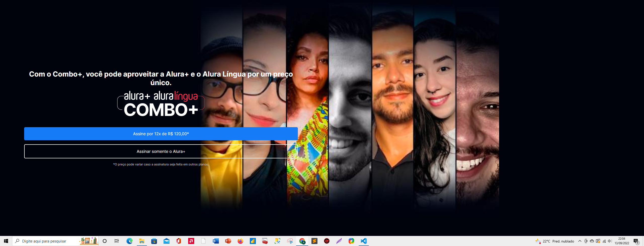This screenshot has height=246, width=644.
Task: Click the Com o Combo+ headline text
Action: click(161, 78)
